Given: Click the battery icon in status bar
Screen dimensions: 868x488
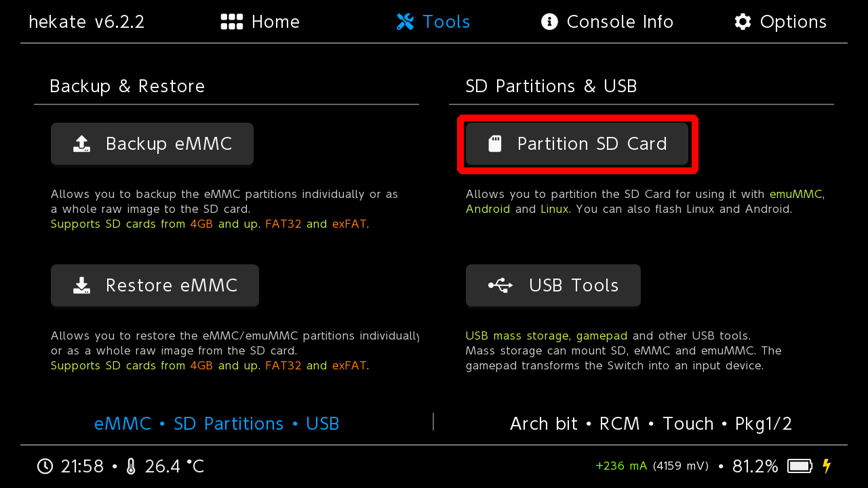Looking at the screenshot, I should click(800, 466).
